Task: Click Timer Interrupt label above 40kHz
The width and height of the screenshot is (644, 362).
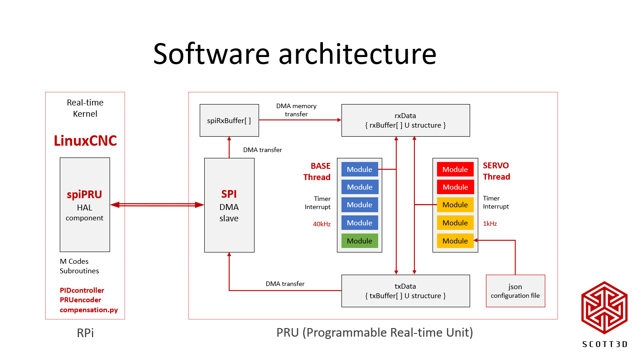Action: tap(318, 203)
